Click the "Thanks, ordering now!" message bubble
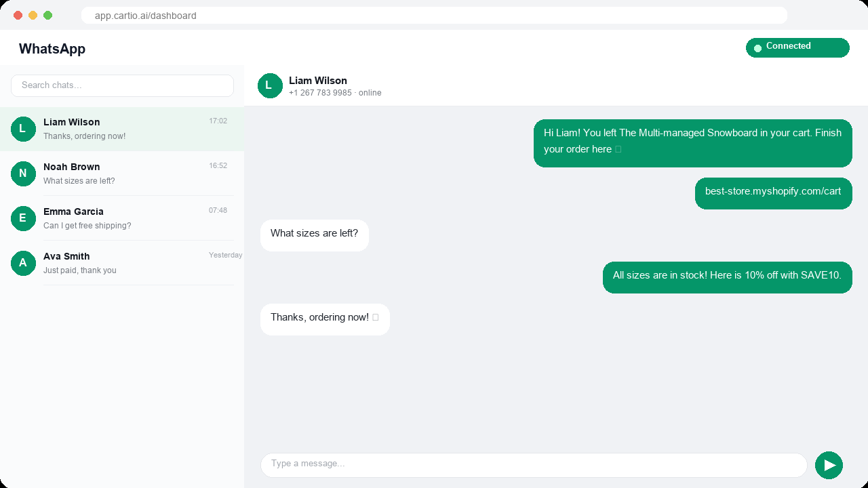Viewport: 868px width, 488px height. [325, 319]
